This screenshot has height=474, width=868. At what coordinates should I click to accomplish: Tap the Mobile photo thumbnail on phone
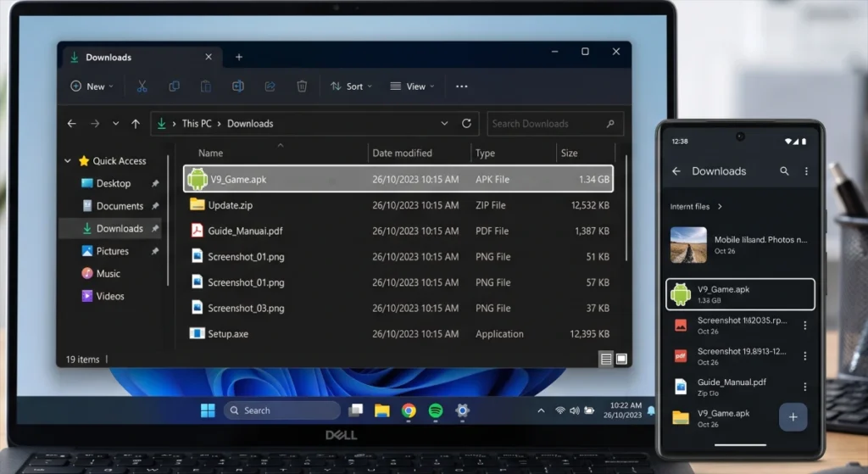coord(688,245)
